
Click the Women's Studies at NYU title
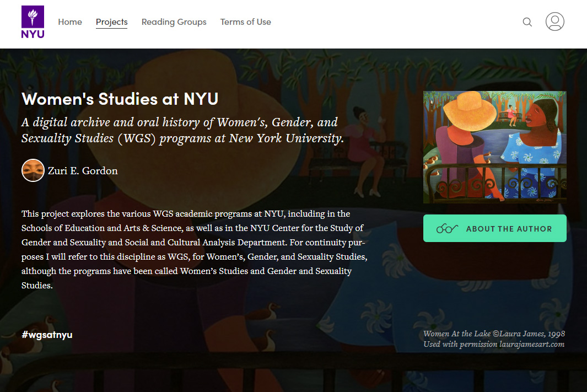tap(120, 99)
